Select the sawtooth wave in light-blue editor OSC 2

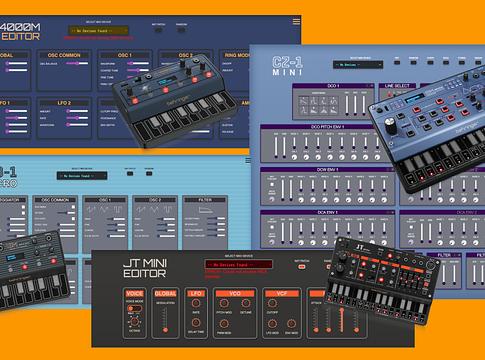pyautogui.click(x=141, y=209)
